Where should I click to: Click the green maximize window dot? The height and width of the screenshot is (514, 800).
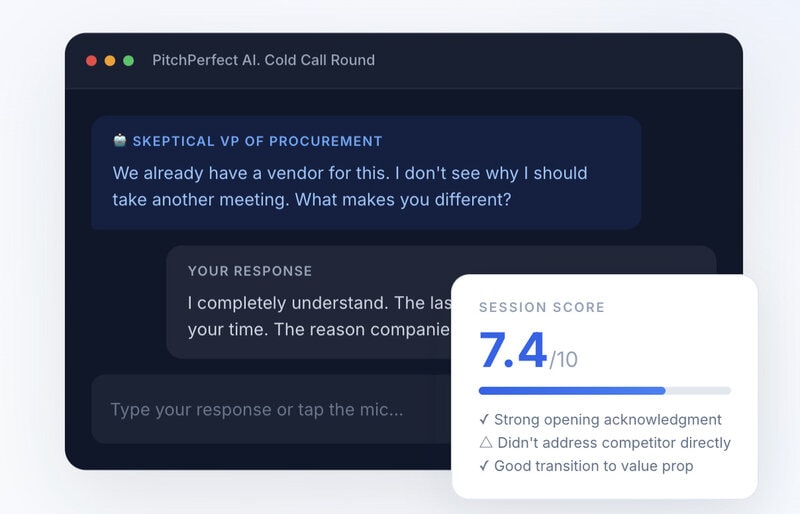[129, 61]
